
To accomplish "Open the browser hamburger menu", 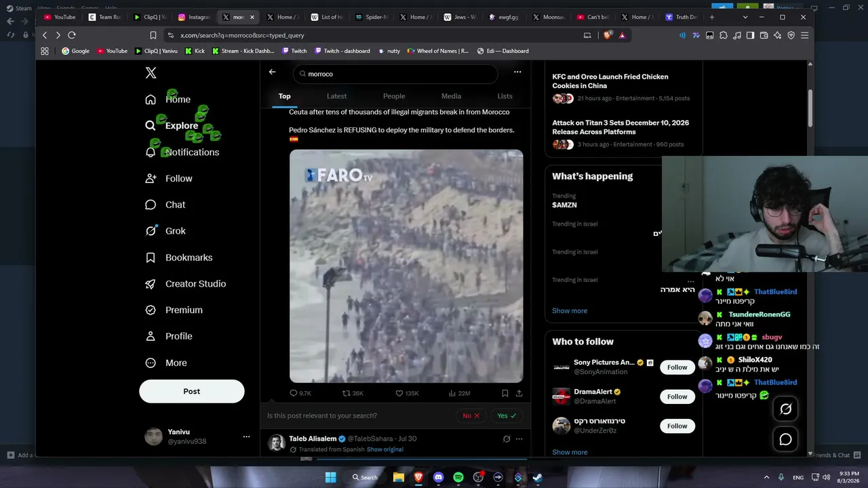I will 805,35.
